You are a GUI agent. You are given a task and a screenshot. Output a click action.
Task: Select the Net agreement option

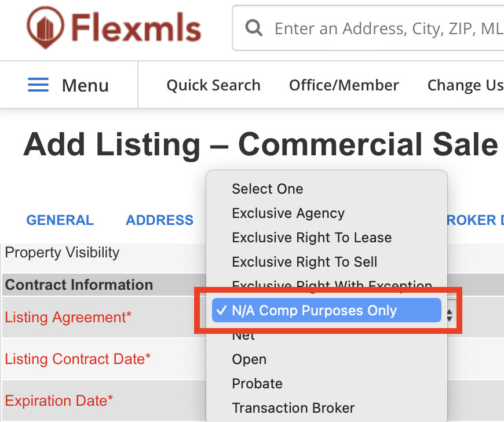point(243,336)
